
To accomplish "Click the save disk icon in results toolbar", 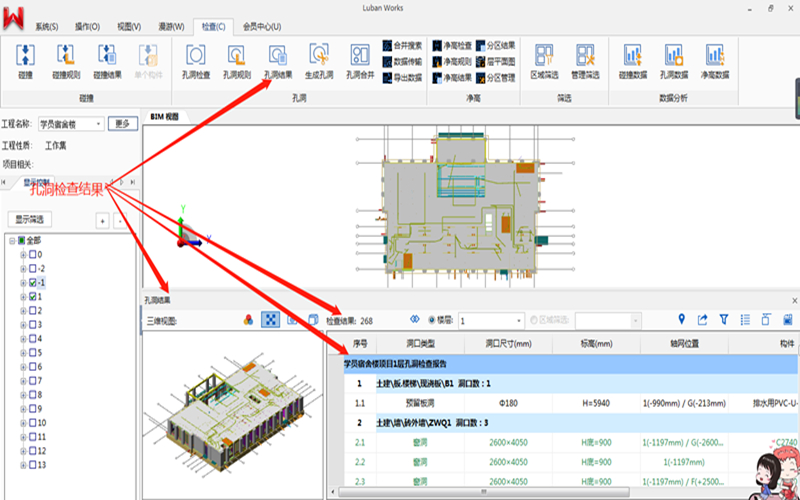I will pyautogui.click(x=787, y=319).
